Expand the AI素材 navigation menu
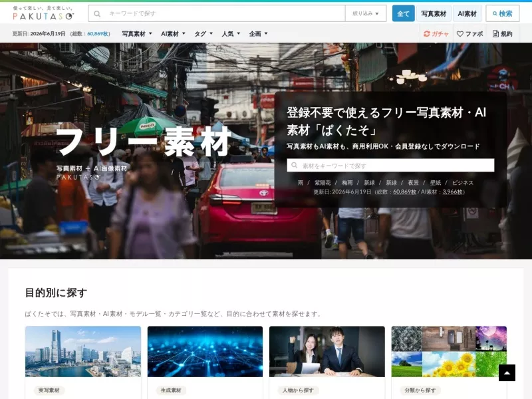 173,34
